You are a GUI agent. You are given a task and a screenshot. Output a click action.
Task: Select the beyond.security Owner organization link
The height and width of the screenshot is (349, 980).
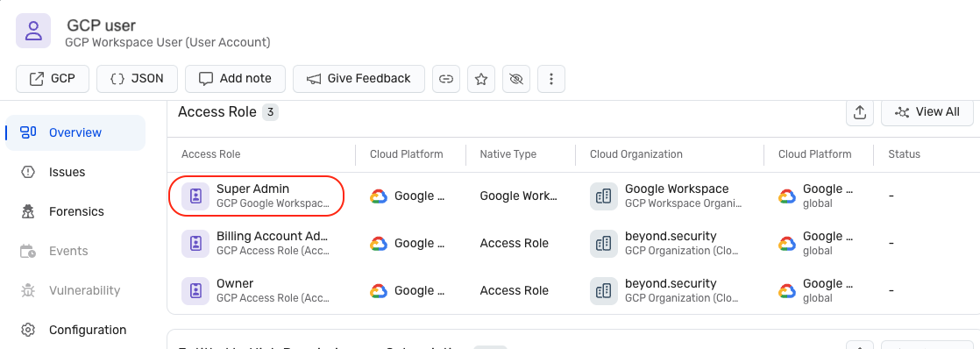tap(671, 283)
